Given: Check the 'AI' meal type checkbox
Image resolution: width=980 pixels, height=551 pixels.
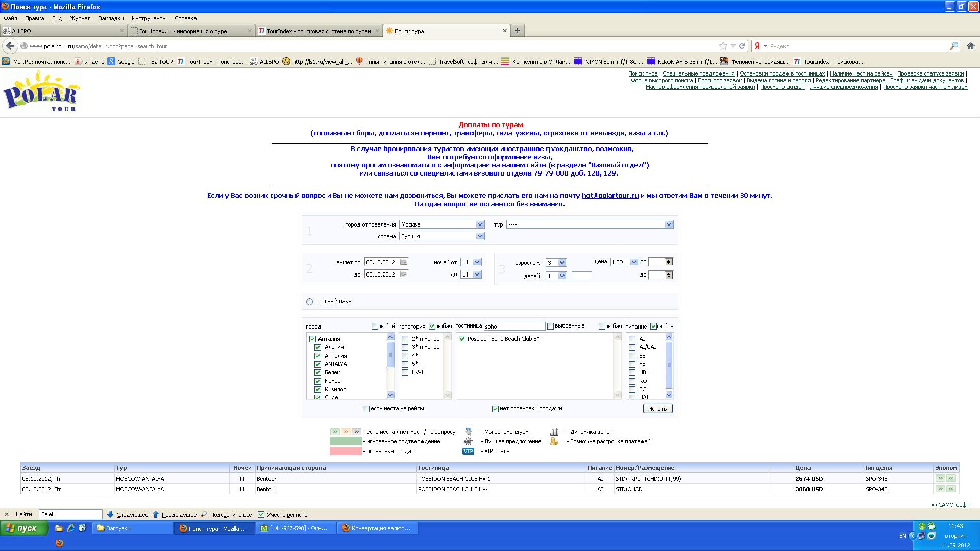Looking at the screenshot, I should [x=632, y=339].
